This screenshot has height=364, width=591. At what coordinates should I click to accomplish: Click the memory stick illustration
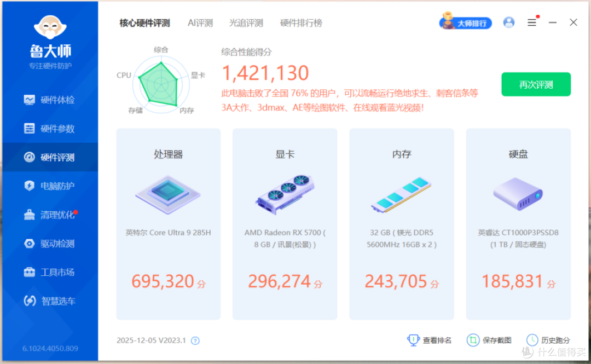point(402,194)
